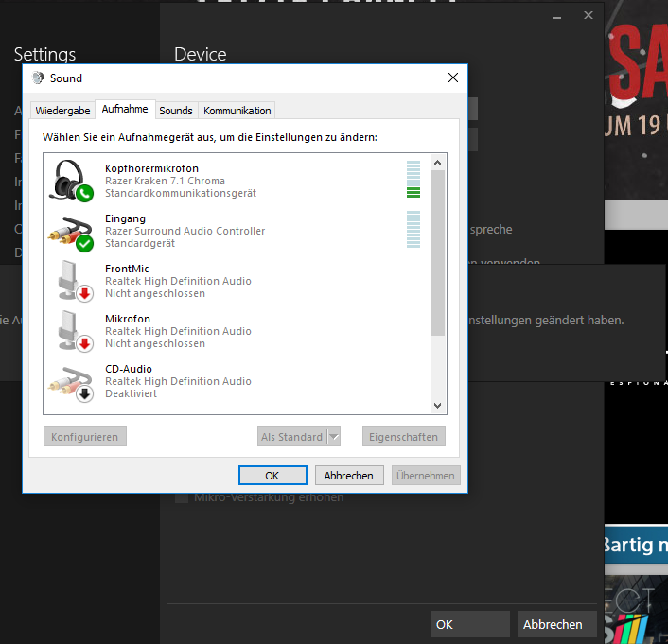Close the Sound dialog
This screenshot has height=644, width=668.
[x=453, y=78]
